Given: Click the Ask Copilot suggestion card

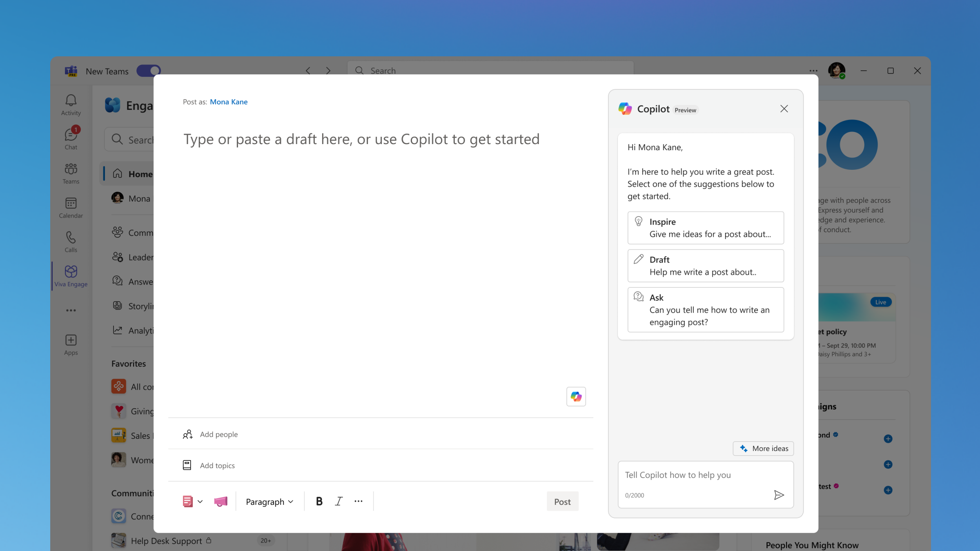Looking at the screenshot, I should pyautogui.click(x=705, y=309).
